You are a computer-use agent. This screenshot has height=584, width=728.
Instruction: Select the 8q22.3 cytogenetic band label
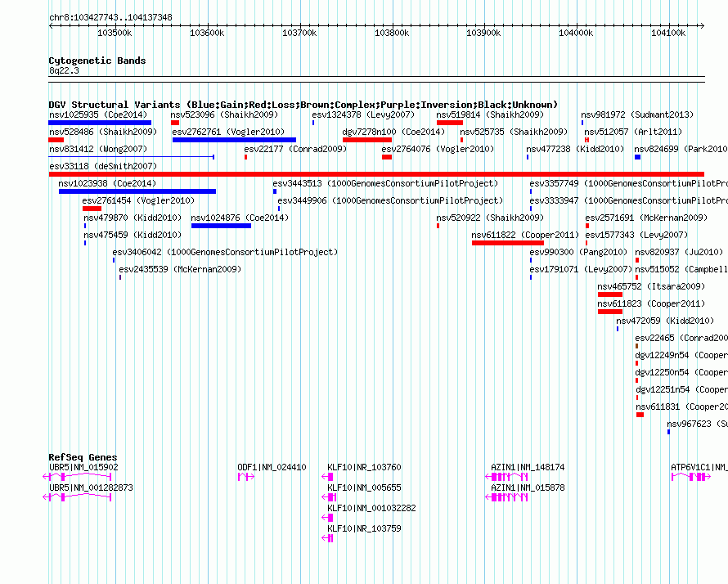coord(64,70)
